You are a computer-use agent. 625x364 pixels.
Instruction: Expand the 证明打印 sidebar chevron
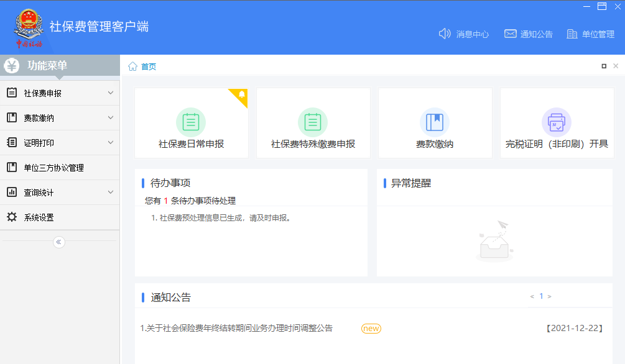(111, 143)
